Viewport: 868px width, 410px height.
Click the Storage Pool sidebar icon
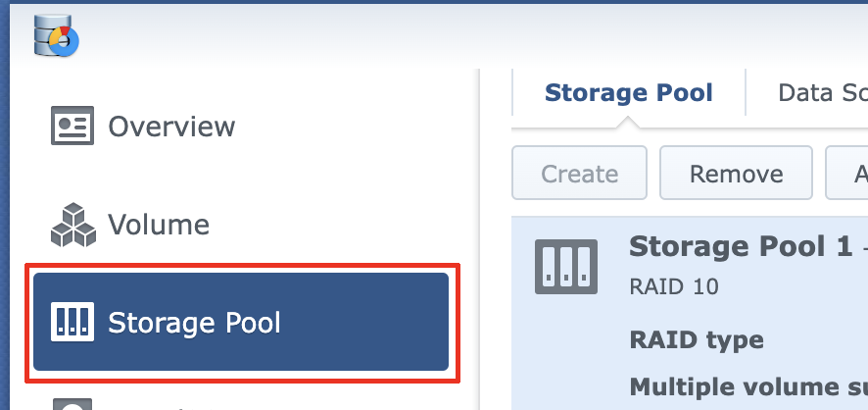pyautogui.click(x=72, y=322)
